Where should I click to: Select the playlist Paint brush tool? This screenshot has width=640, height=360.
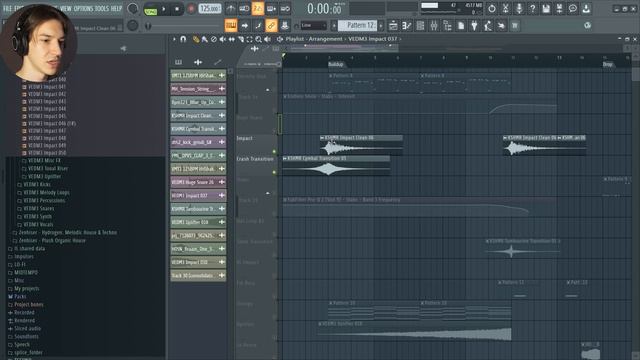(204, 39)
